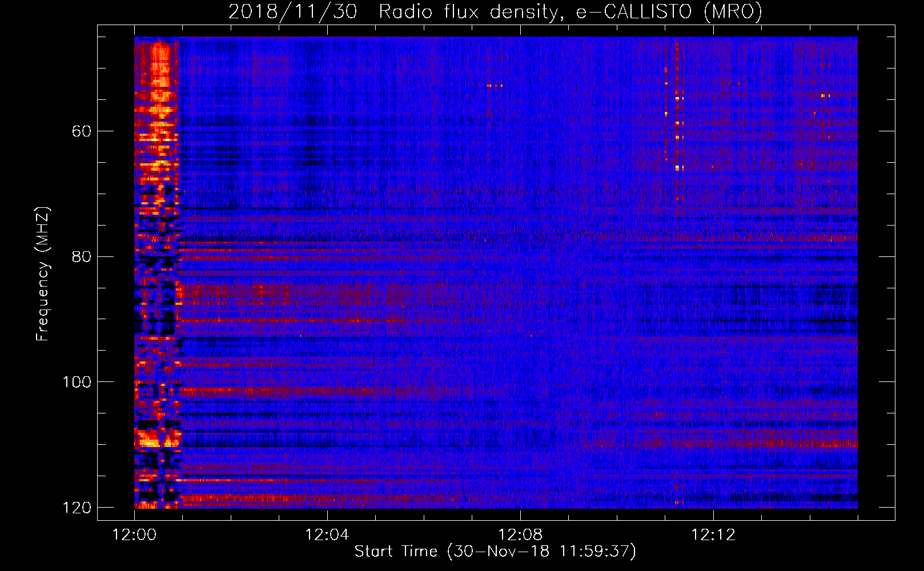This screenshot has width=924, height=571.
Task: Click the 60 MHz frequency tick label
Action: (x=82, y=131)
